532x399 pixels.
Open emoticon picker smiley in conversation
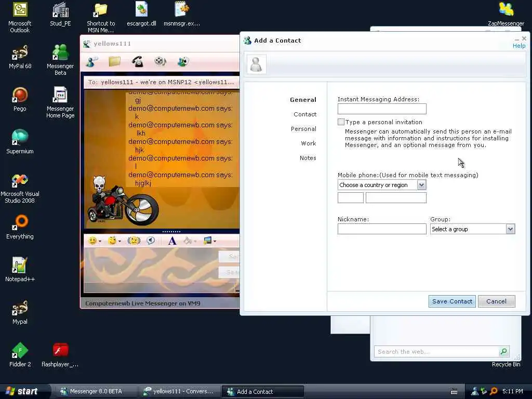coord(92,241)
